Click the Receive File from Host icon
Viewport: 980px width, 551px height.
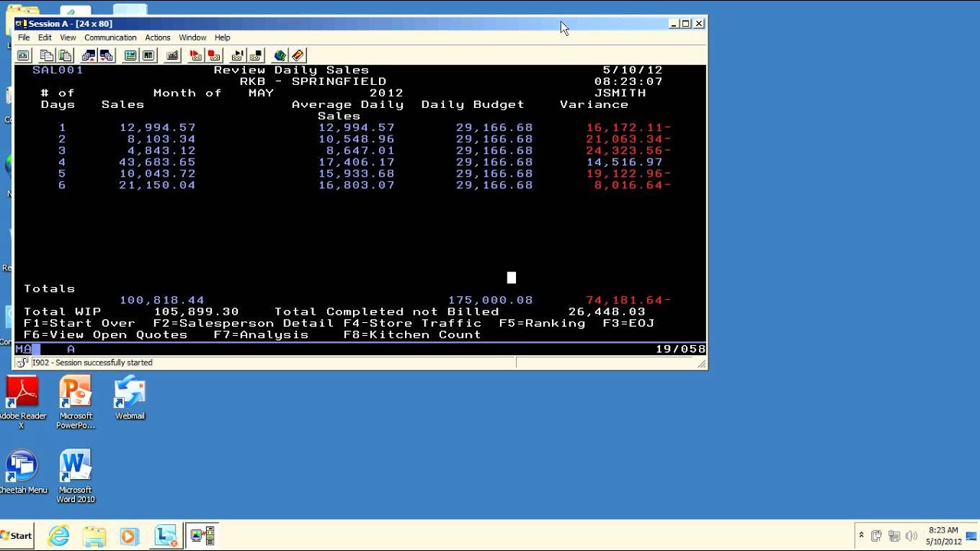[x=106, y=55]
